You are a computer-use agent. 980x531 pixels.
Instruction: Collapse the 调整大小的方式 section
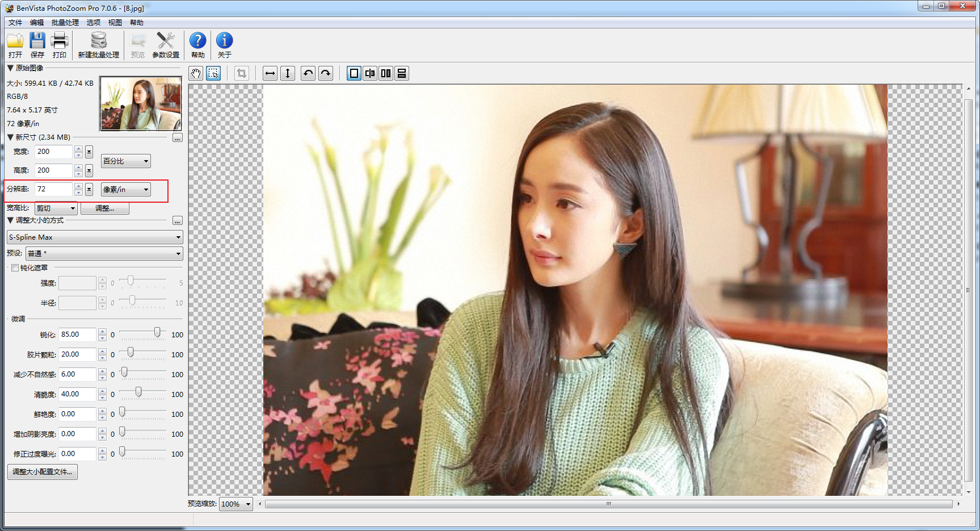point(10,220)
